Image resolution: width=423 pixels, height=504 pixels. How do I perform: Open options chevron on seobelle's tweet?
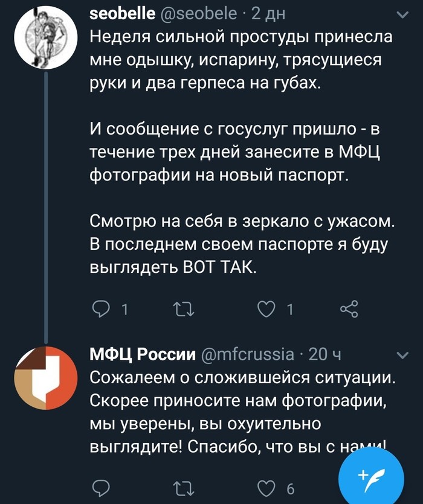pyautogui.click(x=401, y=15)
